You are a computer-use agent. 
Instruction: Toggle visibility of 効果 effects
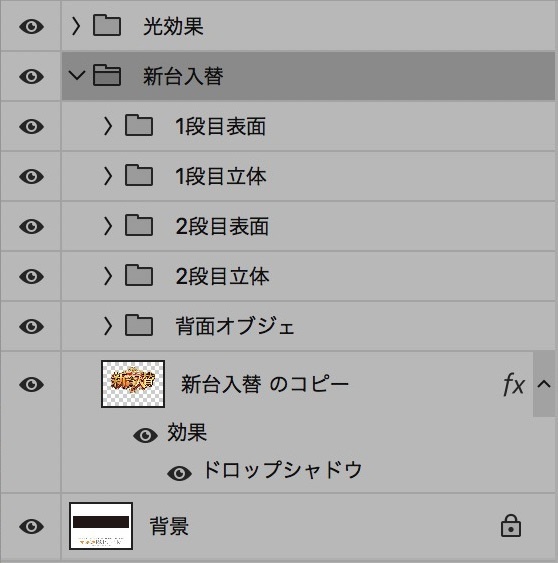point(145,436)
